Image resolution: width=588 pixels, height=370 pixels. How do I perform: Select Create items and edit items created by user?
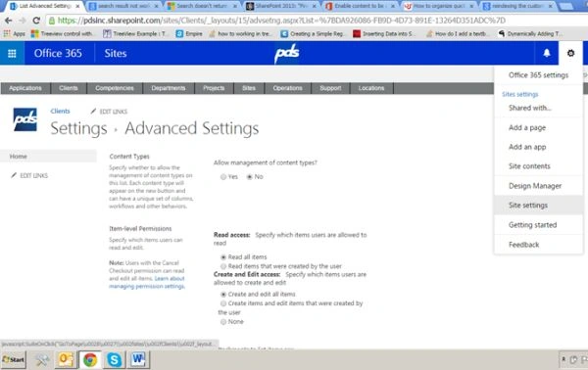click(223, 303)
